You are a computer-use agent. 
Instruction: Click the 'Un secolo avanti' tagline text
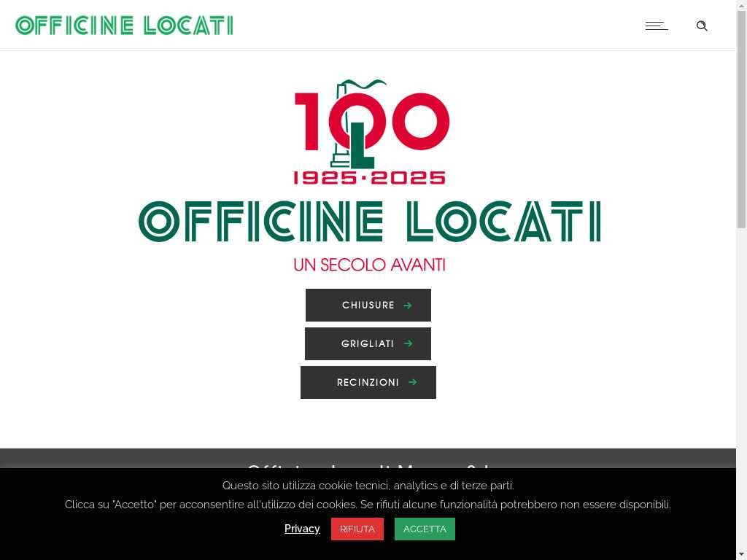(x=370, y=265)
